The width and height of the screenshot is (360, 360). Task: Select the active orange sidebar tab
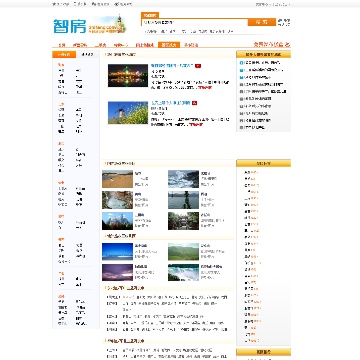[x=64, y=55]
